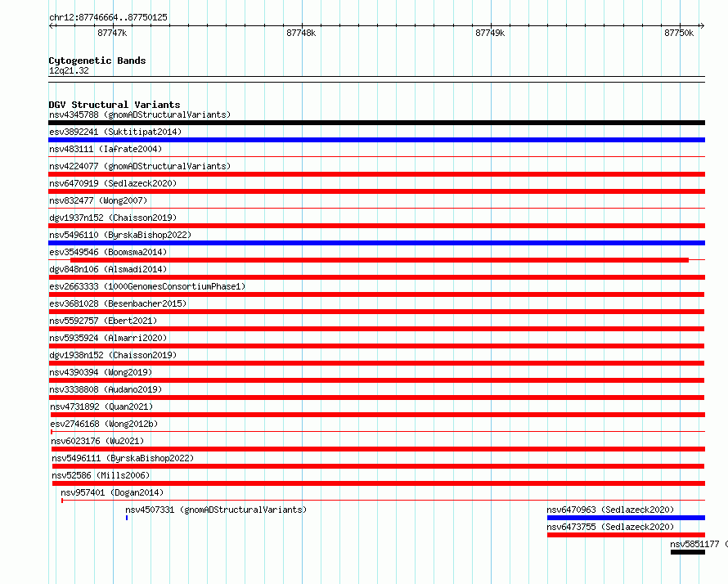Open variant esv2663333 (1000GenomesConsortiumPhase1) label
Image resolution: width=728 pixels, height=584 pixels.
pos(147,286)
